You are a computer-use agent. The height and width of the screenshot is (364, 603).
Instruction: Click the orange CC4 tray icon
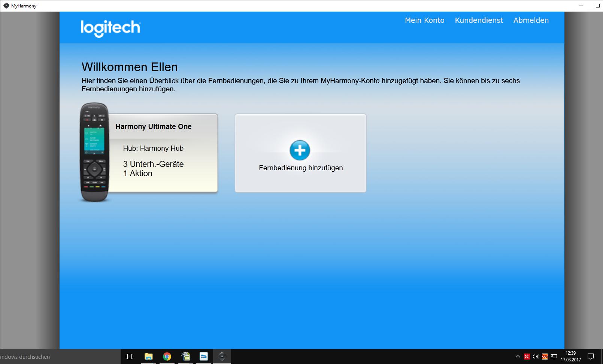(x=545, y=357)
